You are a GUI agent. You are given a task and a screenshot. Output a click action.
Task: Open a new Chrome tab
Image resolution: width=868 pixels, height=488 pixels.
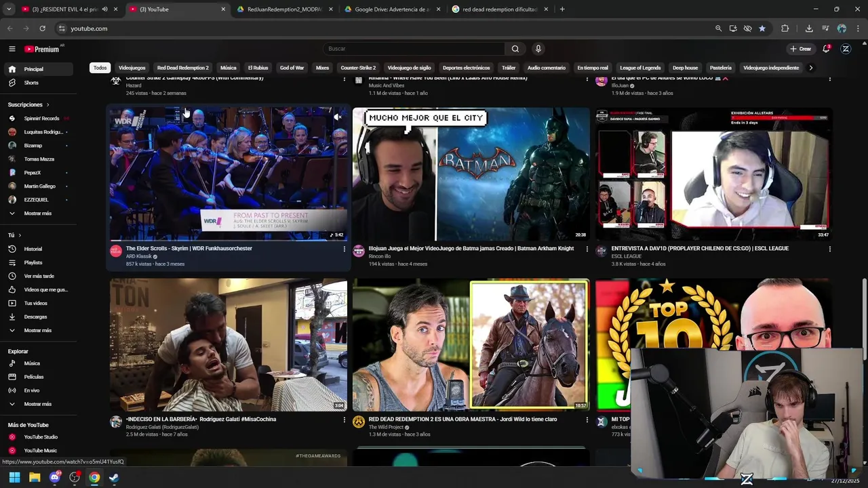561,9
